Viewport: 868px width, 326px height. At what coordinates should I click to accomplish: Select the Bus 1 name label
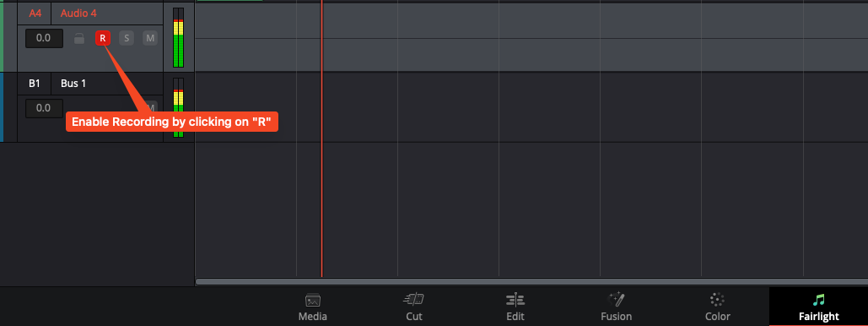tap(73, 84)
